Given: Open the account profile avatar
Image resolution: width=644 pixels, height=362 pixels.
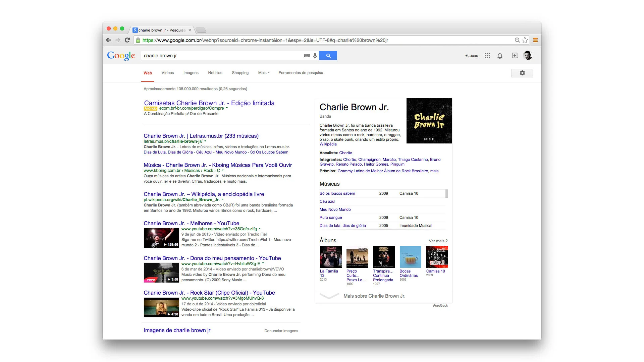Looking at the screenshot, I should click(528, 56).
